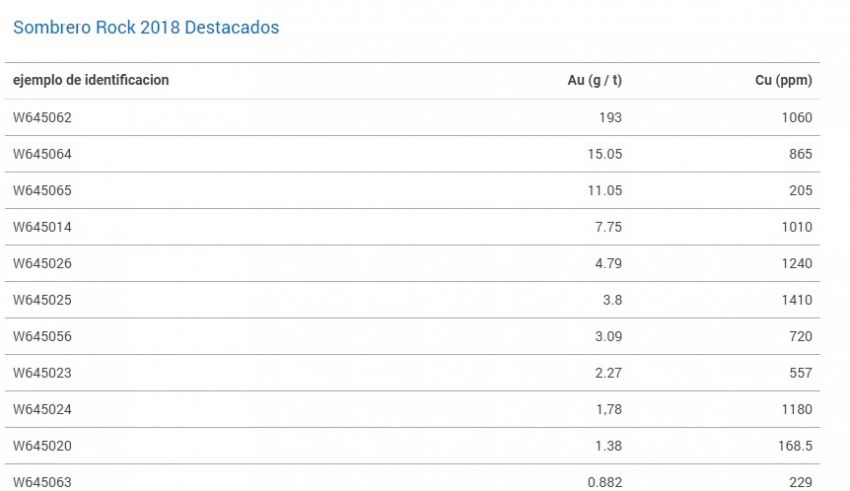This screenshot has width=850, height=491.
Task: Select sample ID W645065
Action: [x=42, y=190]
